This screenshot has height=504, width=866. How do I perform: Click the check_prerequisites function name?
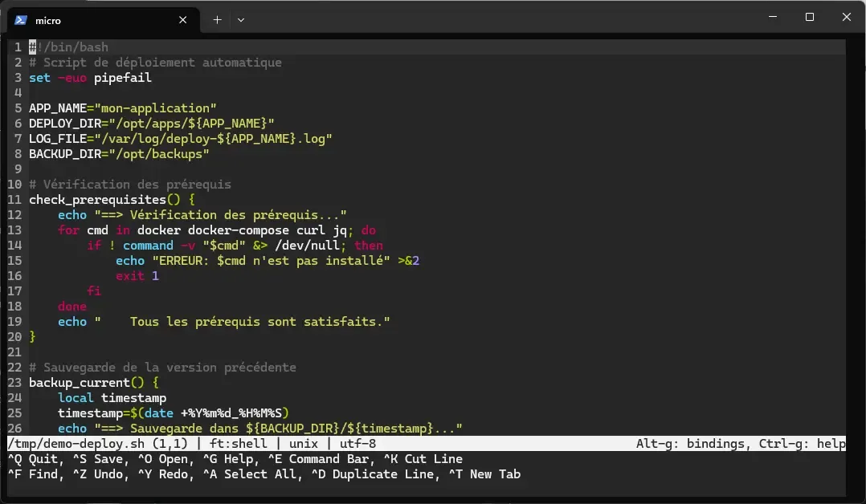[96, 199]
